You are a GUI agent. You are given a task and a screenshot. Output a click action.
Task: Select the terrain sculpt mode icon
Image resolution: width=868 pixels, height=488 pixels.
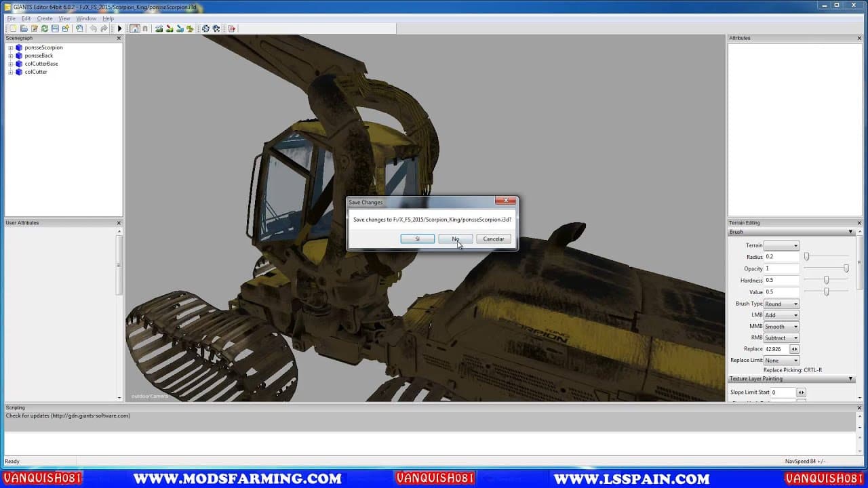[159, 28]
